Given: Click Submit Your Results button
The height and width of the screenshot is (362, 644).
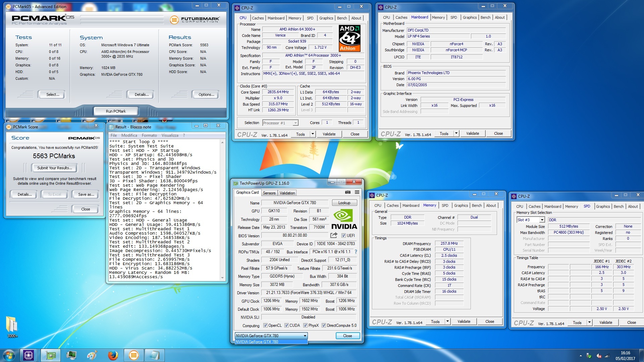Looking at the screenshot, I should 55,168.
